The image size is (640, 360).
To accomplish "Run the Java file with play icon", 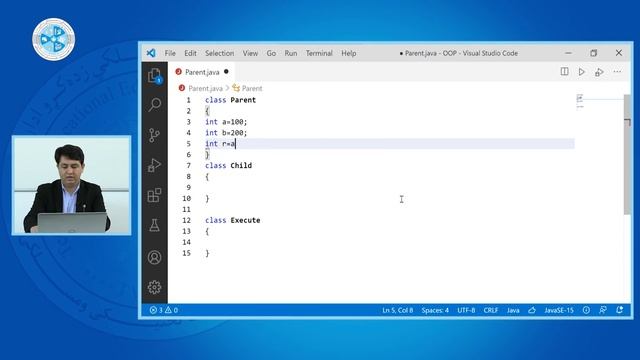I will [x=582, y=72].
